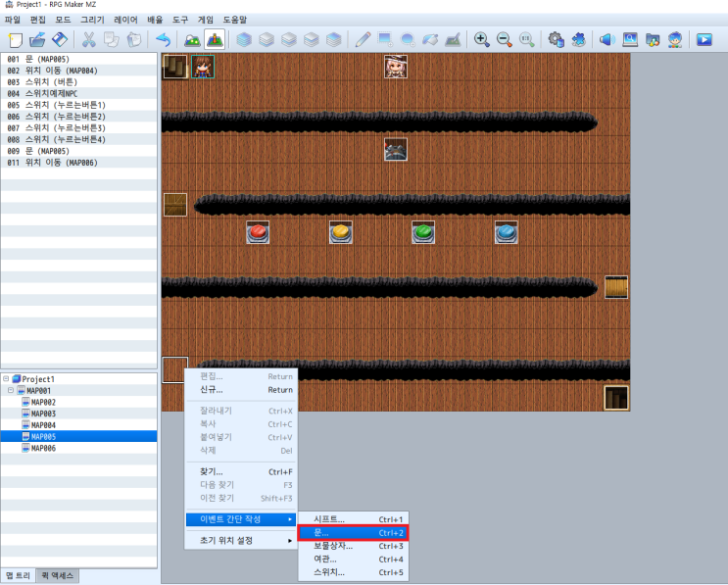Choose 여관... quick event entry
The height and width of the screenshot is (585, 728).
pos(353,560)
